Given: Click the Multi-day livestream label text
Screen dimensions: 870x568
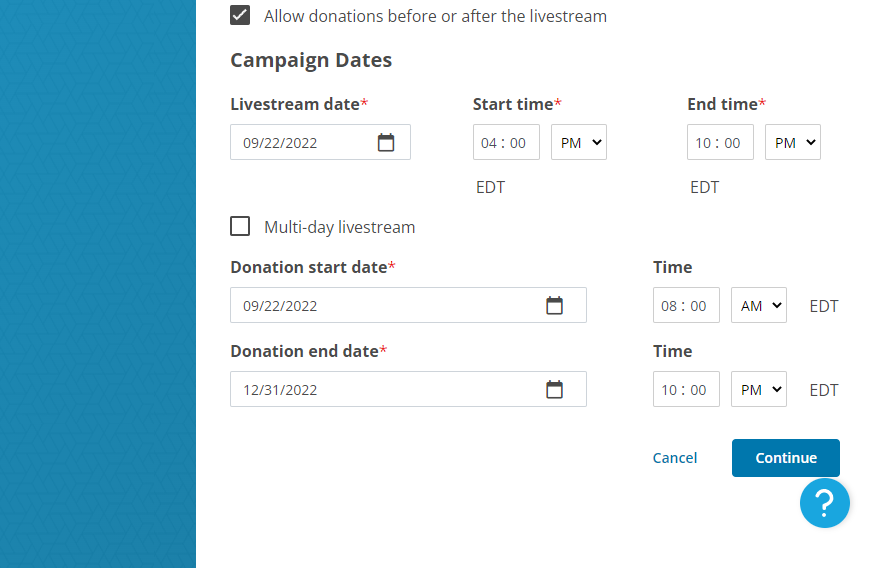Looking at the screenshot, I should click(340, 227).
